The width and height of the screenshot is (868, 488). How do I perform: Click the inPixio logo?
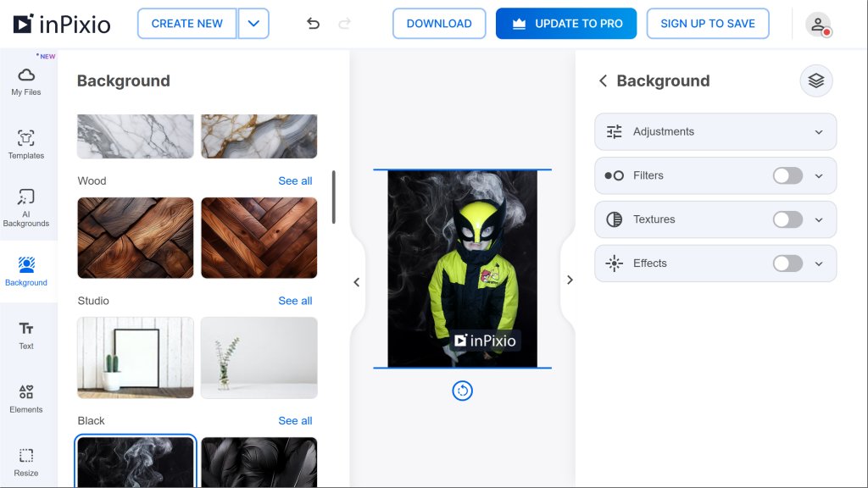click(62, 24)
